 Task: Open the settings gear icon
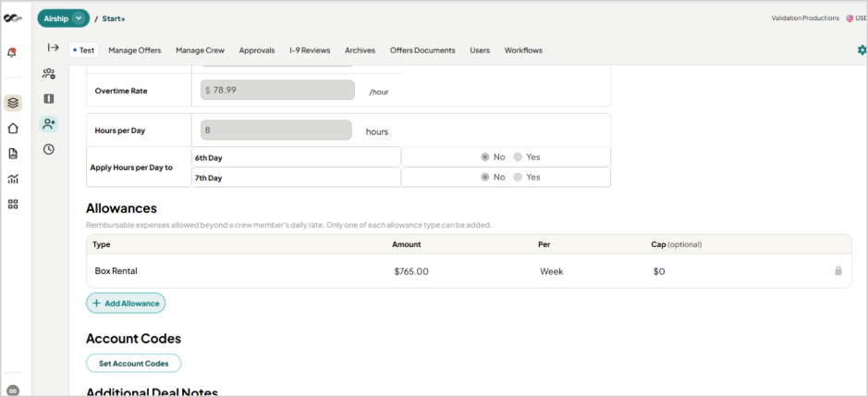pyautogui.click(x=862, y=50)
